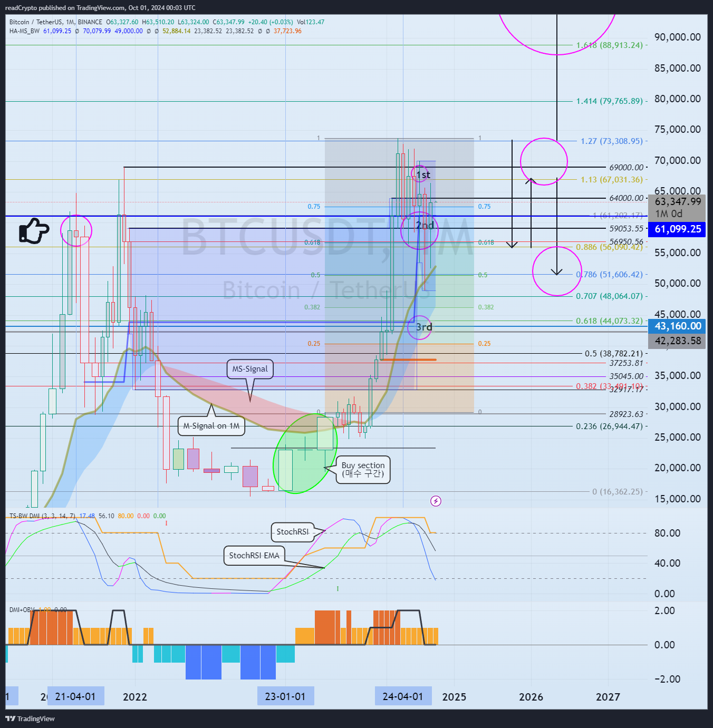
Task: Click the 37253.81 horizontal line label
Action: (627, 363)
